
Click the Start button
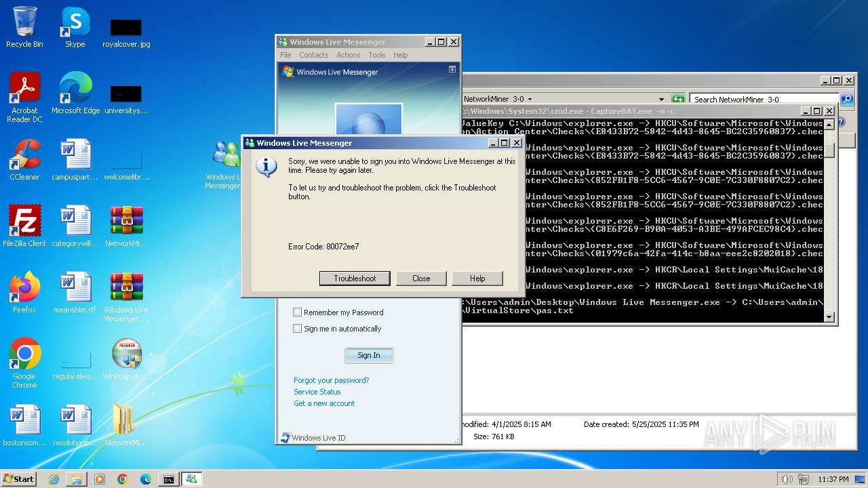coord(19,479)
